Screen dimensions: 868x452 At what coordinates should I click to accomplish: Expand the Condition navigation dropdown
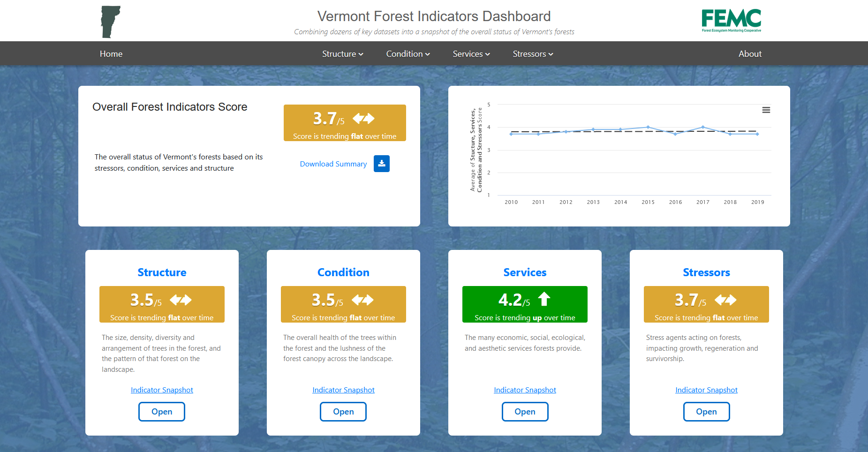tap(407, 53)
